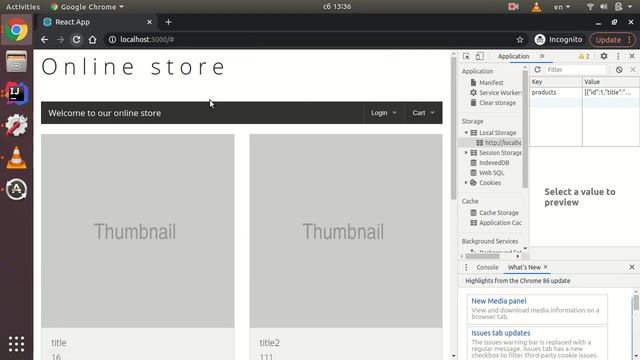The height and width of the screenshot is (360, 640).
Task: Select the products key cell
Action: pos(556,93)
